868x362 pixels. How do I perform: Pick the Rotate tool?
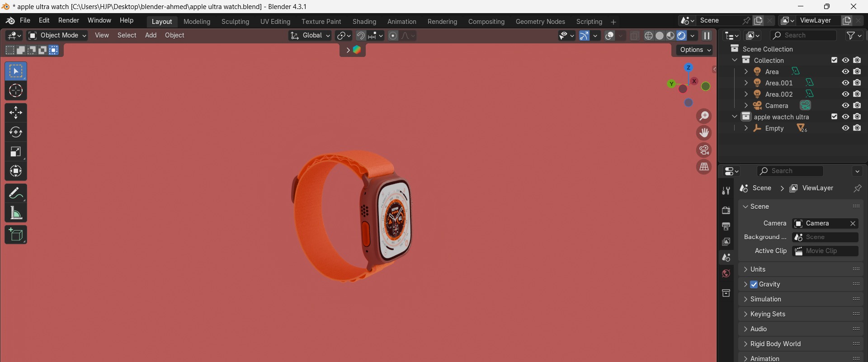16,132
